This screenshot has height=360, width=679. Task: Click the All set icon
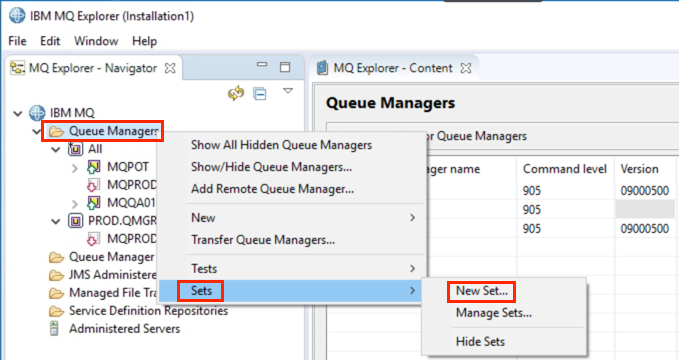(75, 149)
